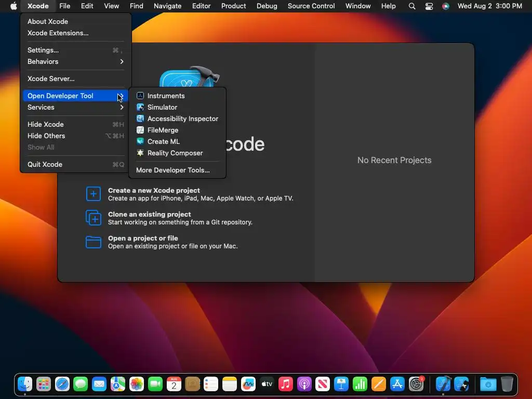Screen dimensions: 532x399
Task: Click the new Xcode project plus icon
Action: [x=94, y=194]
